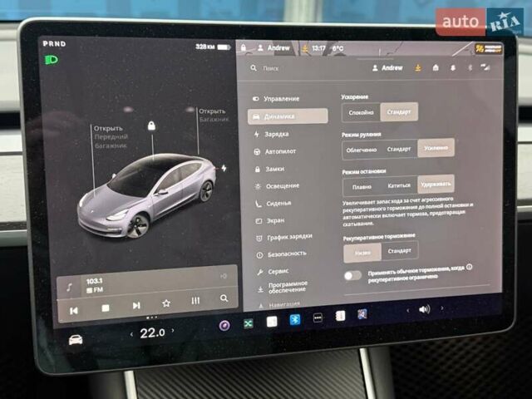Open the Зарядка settings menu
Image resolution: width=532 pixels, height=399 pixels.
pos(277,134)
